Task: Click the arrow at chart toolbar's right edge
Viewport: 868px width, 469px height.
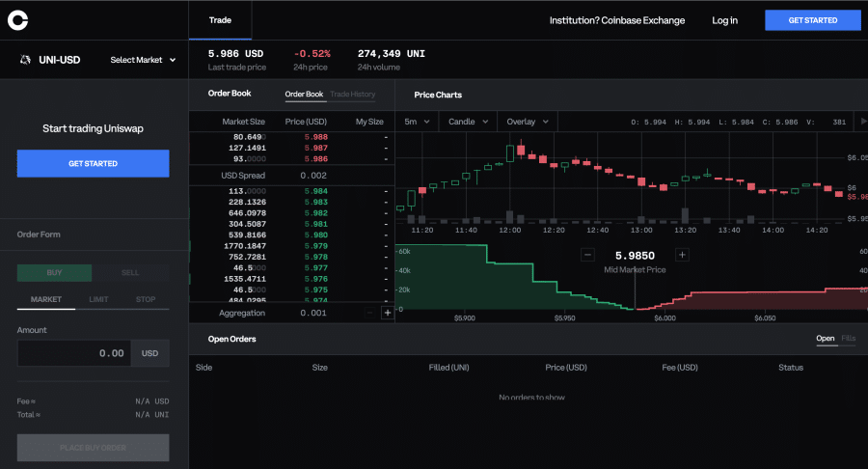Action: pyautogui.click(x=862, y=122)
